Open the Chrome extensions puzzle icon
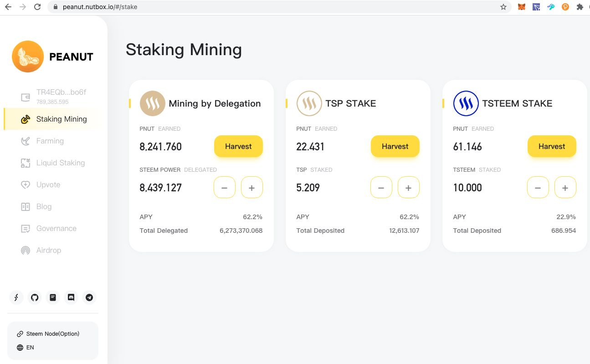The width and height of the screenshot is (590, 364). pyautogui.click(x=580, y=7)
